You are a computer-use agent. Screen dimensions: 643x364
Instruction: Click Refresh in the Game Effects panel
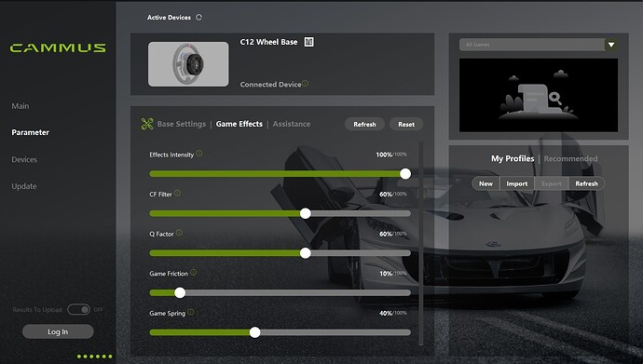coord(364,124)
